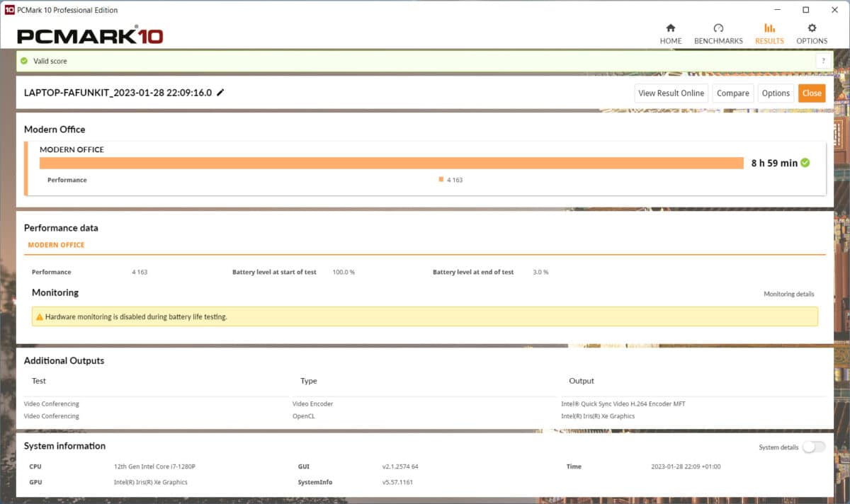
Task: Click the Video Encoder type cell
Action: point(312,403)
